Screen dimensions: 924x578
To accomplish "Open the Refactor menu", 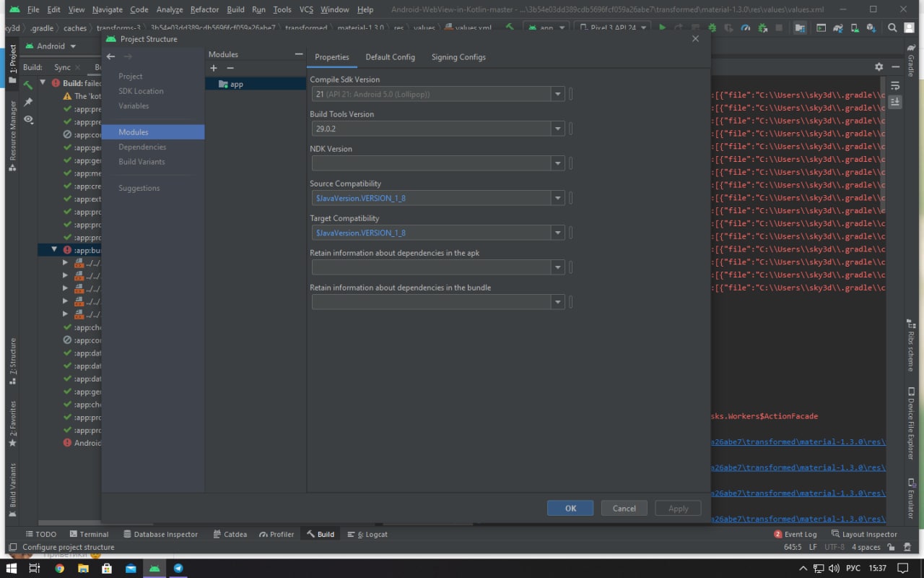I will coord(204,9).
